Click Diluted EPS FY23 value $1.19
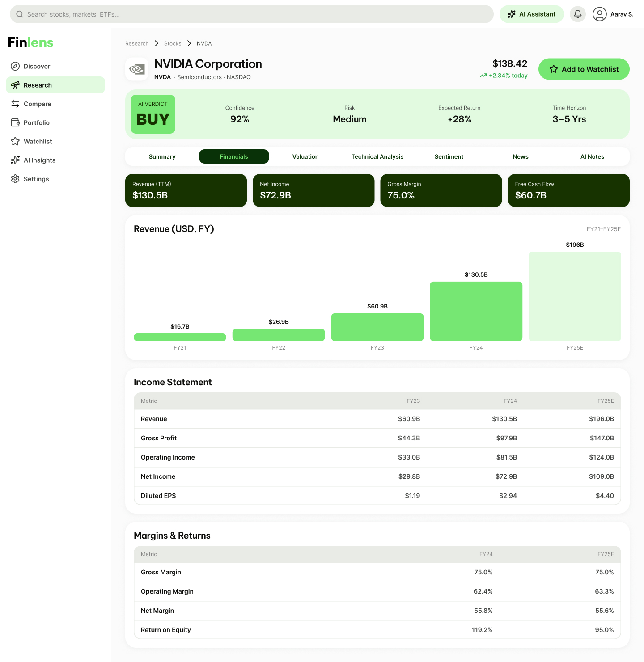The width and height of the screenshot is (644, 662). coord(412,496)
